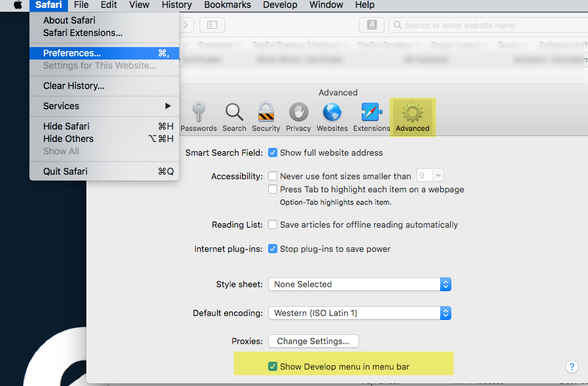The width and height of the screenshot is (588, 386).
Task: Open the Edit menu
Action: click(109, 5)
